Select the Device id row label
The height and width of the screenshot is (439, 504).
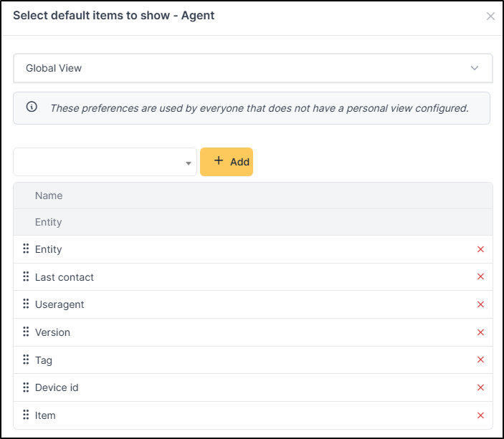click(x=57, y=387)
